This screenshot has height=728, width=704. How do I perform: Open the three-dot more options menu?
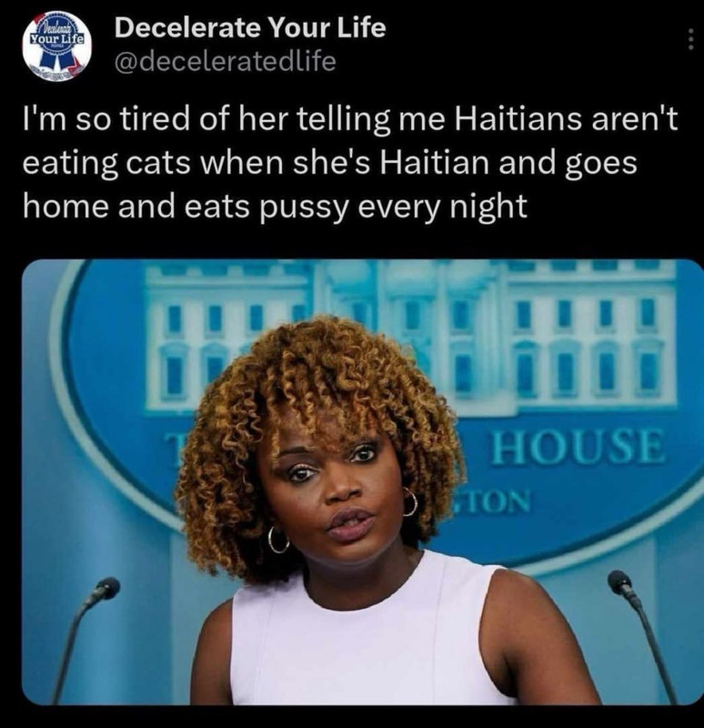tap(691, 39)
